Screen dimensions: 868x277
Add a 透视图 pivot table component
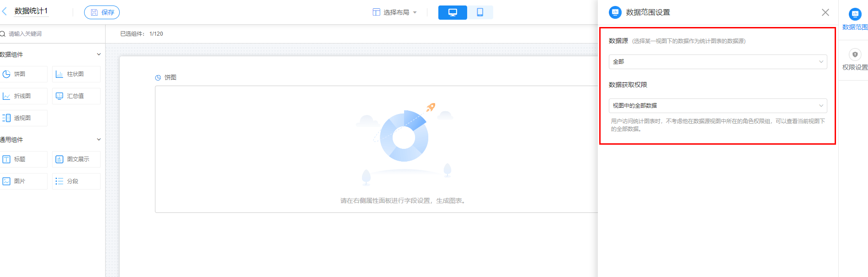click(x=23, y=118)
